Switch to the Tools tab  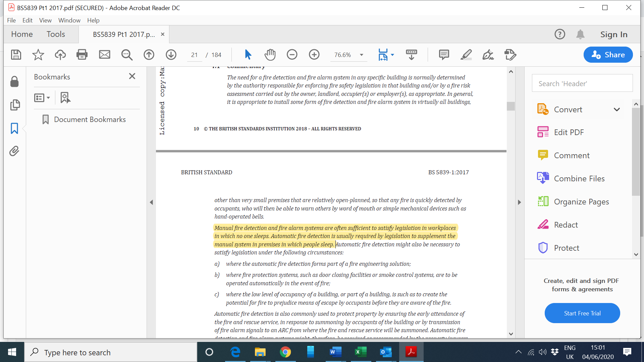pyautogui.click(x=56, y=34)
